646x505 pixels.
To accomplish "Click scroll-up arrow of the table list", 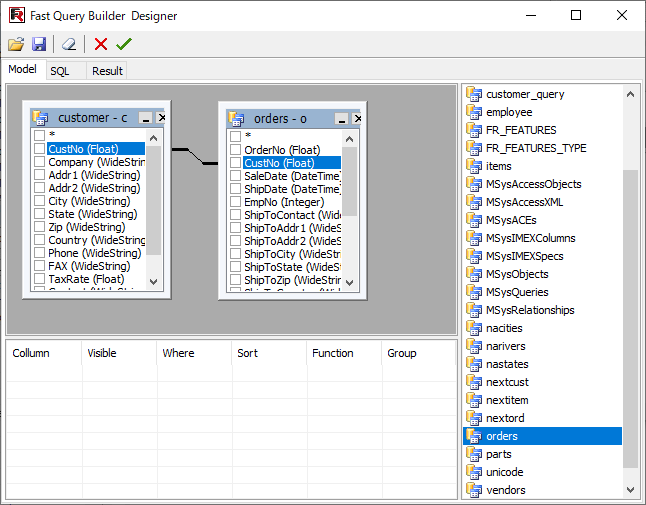I will (630, 95).
